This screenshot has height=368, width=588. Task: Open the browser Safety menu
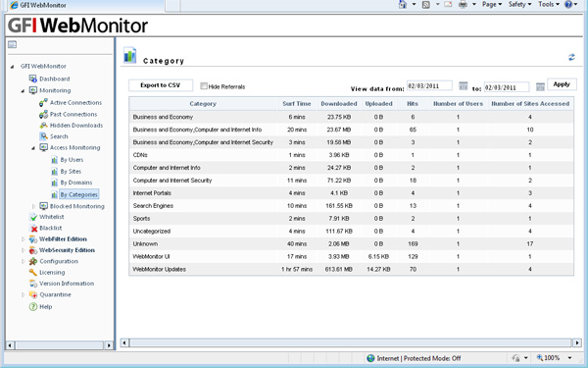pos(519,4)
